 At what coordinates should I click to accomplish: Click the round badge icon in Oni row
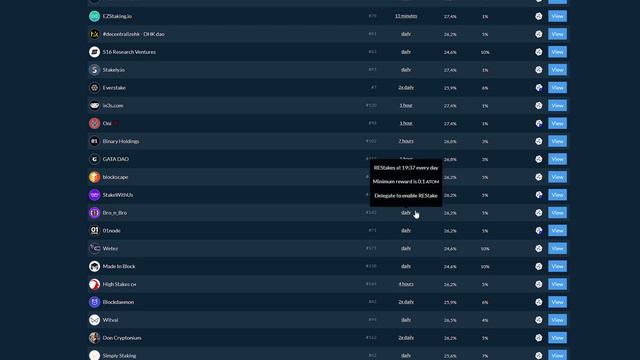(539, 123)
